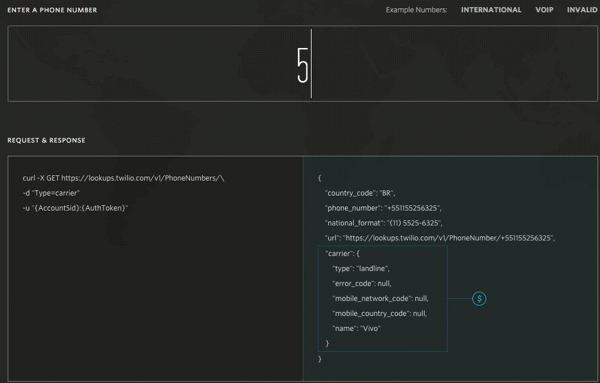Click the ENTER A PHONE NUMBER heading

click(x=52, y=10)
